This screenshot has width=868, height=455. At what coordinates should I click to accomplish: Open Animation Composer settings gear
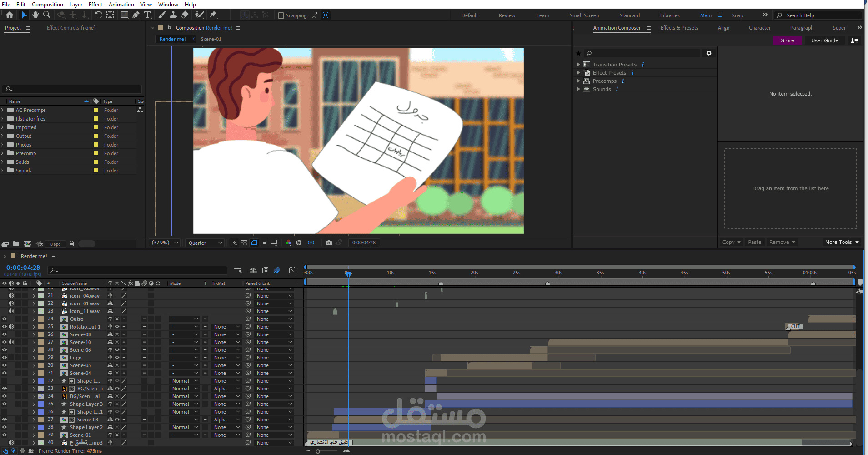point(709,53)
